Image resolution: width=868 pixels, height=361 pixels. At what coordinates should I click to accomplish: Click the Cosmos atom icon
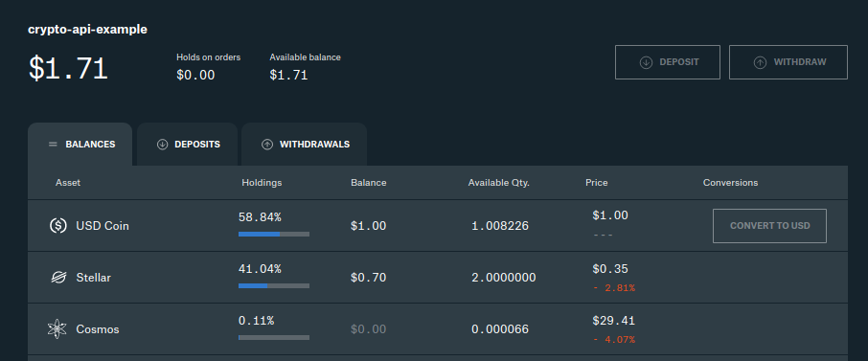coord(57,328)
